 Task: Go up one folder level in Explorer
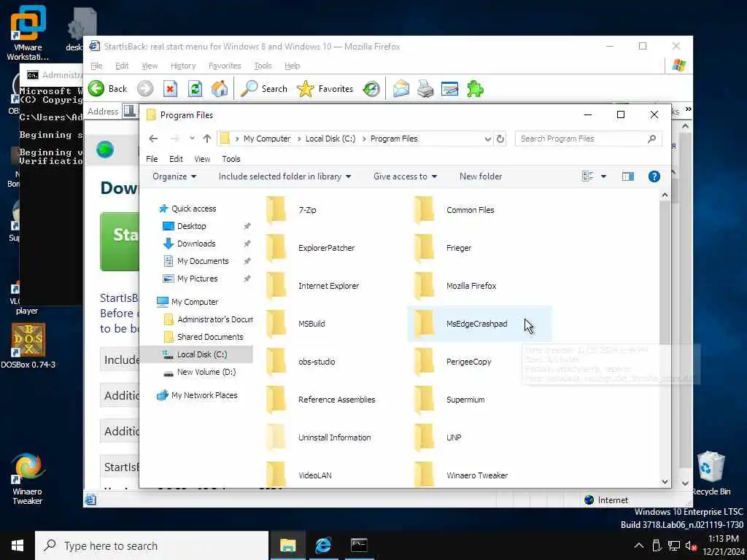206,139
